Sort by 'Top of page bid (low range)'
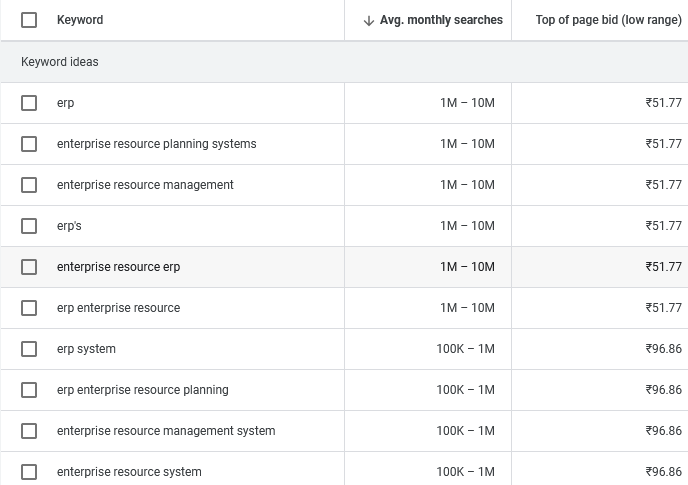688x485 pixels. 608,20
